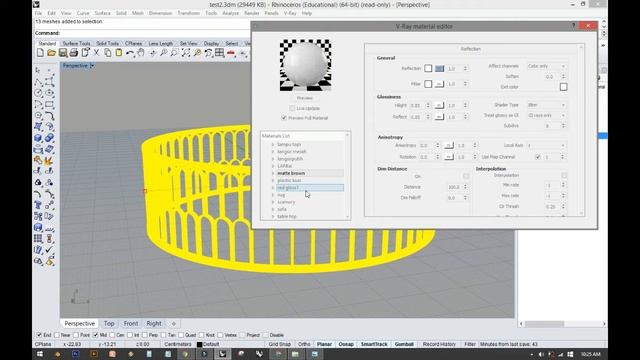Open the V-Ray menu

290,13
